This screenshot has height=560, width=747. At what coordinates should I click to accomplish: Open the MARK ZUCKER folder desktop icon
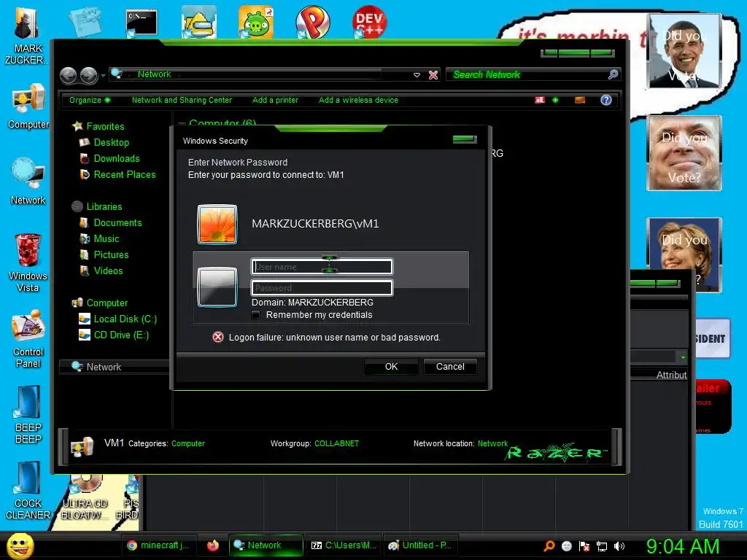click(x=27, y=36)
